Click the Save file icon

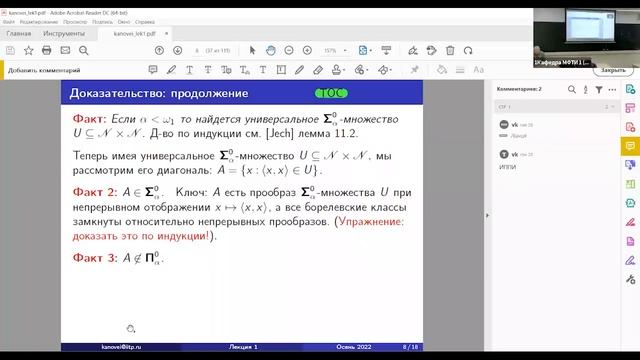[10, 51]
